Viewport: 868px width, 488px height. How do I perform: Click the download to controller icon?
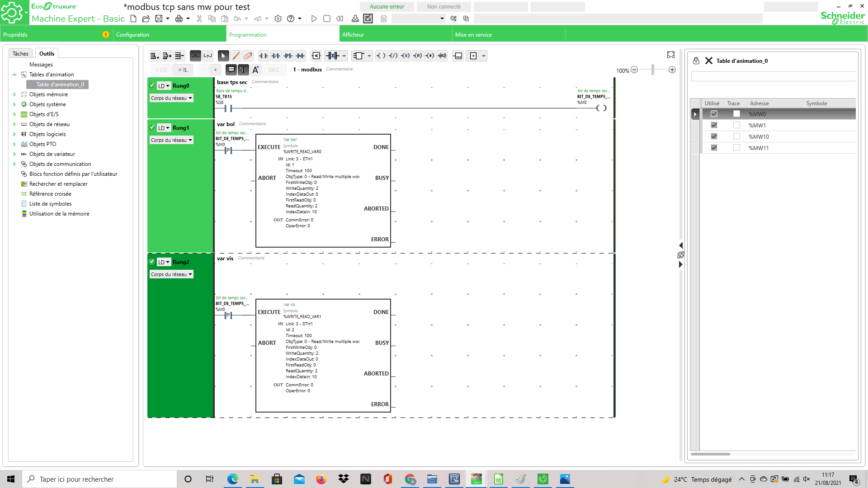355,19
